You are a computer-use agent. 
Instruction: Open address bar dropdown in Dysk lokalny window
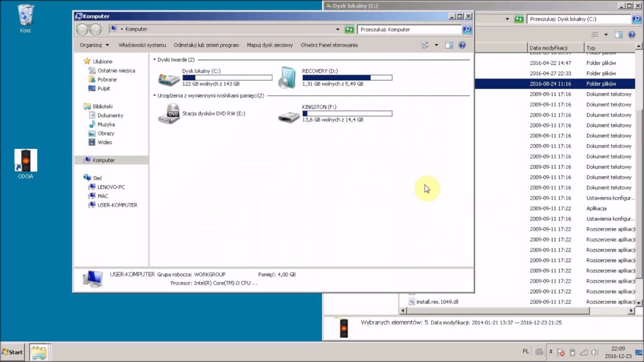(x=507, y=19)
